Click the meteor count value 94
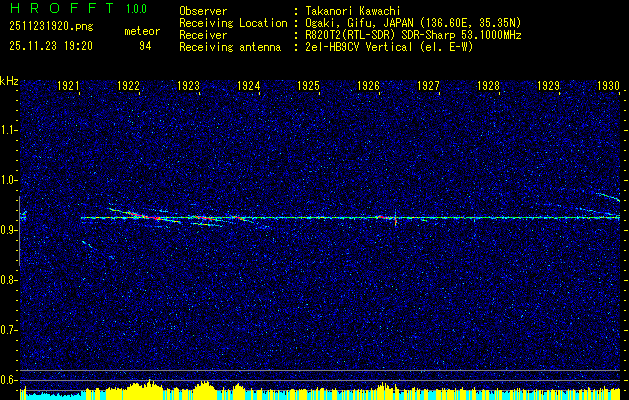Screen dimensions: 629x400 pos(145,46)
